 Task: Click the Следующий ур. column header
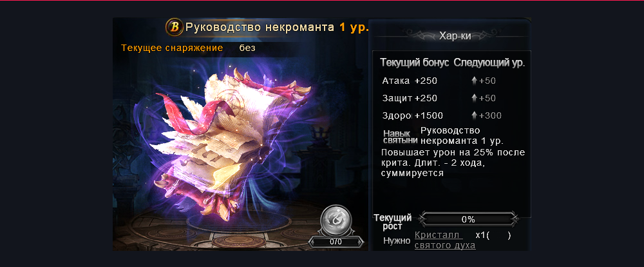(x=489, y=63)
